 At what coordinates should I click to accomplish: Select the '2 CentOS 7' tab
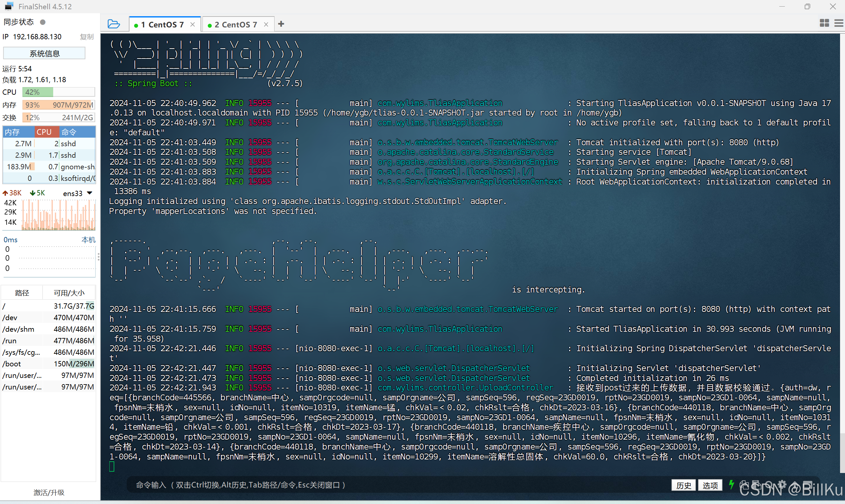point(235,24)
